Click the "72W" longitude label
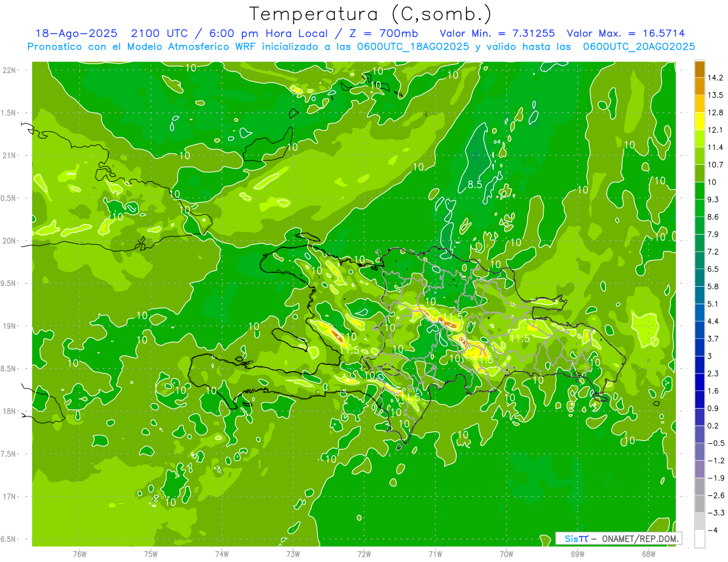The width and height of the screenshot is (728, 562). (x=364, y=554)
